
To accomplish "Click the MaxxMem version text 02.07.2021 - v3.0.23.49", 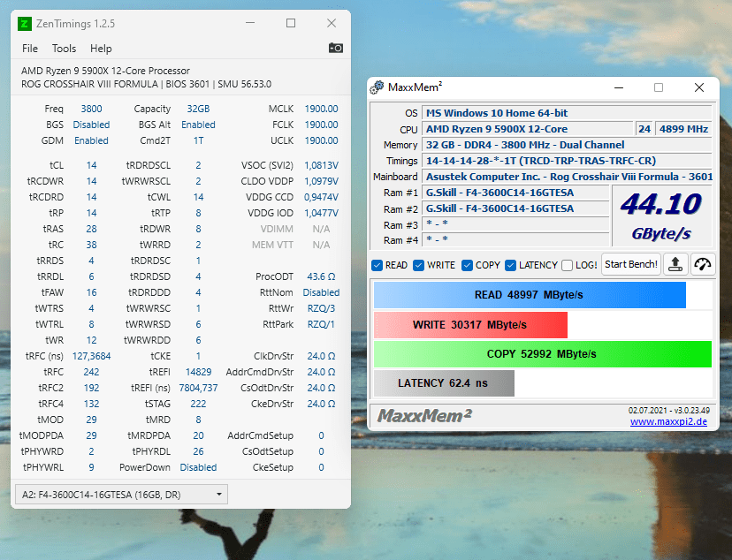I will [669, 411].
